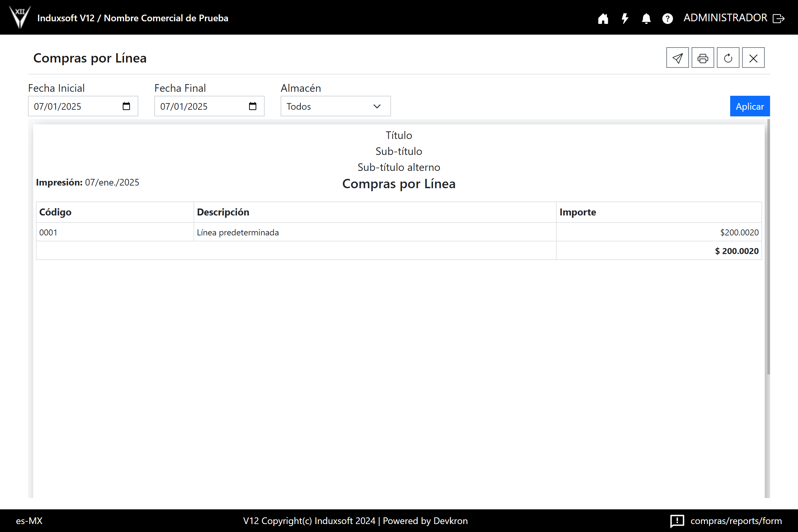The image size is (798, 532).
Task: Send report using paper plane icon
Action: point(677,58)
